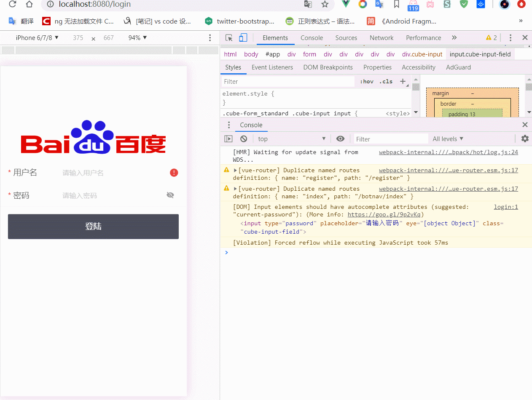Switch to the Network tab
532x400 pixels.
click(382, 38)
